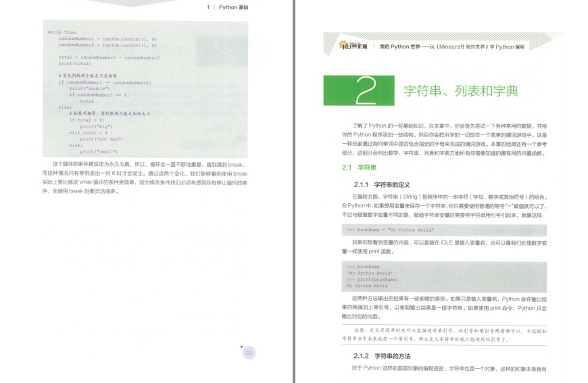Click the publisher logo in right page header
The height and width of the screenshot is (383, 588).
[x=353, y=46]
